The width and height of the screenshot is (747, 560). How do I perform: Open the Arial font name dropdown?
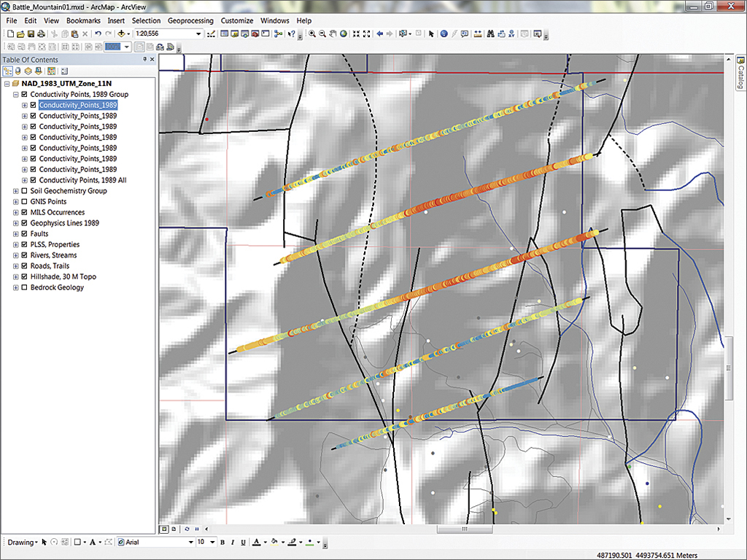(x=192, y=542)
